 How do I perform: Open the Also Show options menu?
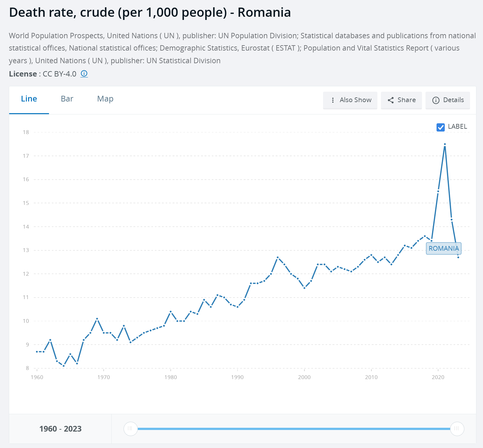[350, 100]
